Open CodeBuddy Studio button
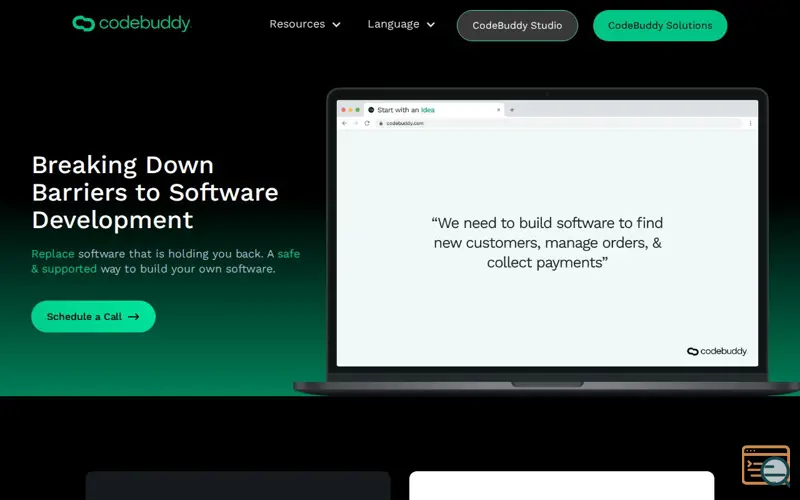Image resolution: width=800 pixels, height=500 pixels. pyautogui.click(x=517, y=26)
